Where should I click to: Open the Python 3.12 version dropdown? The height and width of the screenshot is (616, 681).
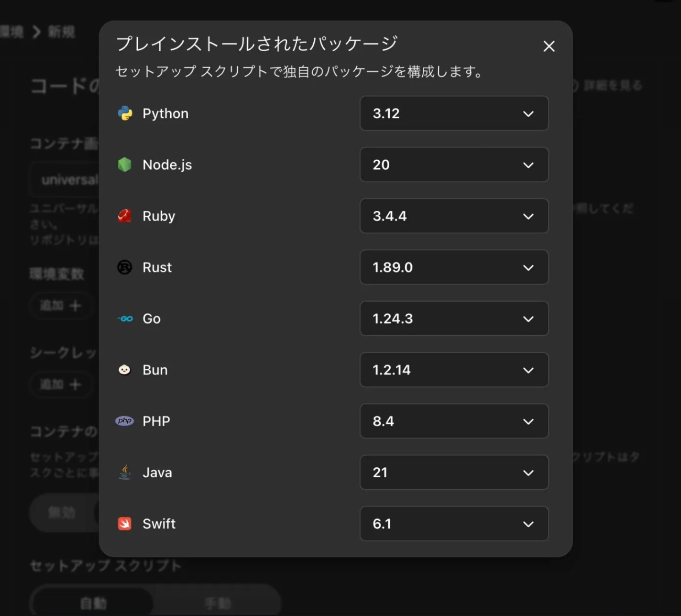click(x=453, y=113)
